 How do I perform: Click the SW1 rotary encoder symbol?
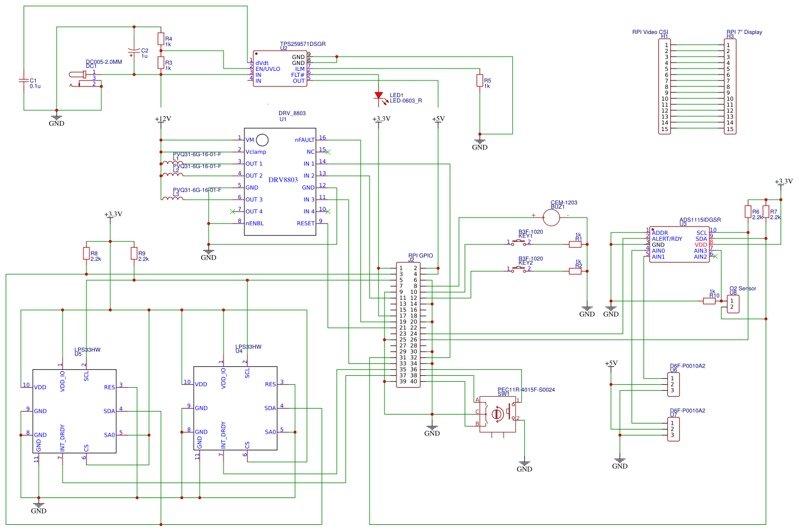pyautogui.click(x=496, y=412)
